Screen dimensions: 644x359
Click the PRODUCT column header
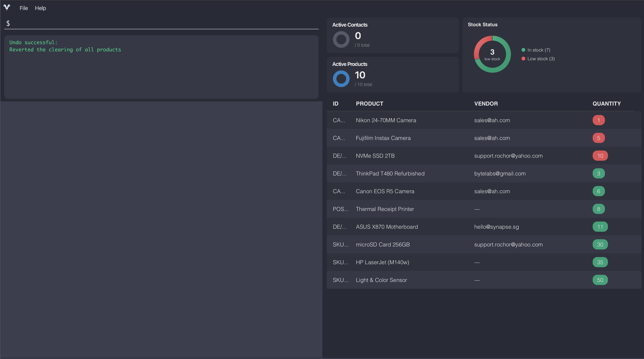coord(369,103)
